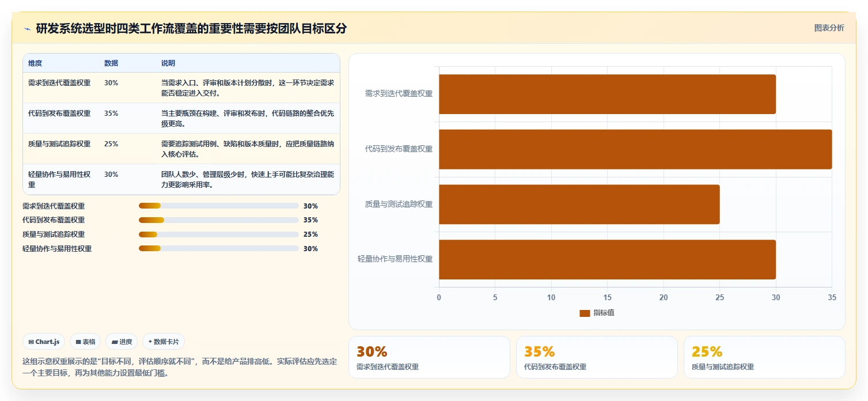Click the 轻量协作与易用性权重 progress bar
Viewport: 868px width, 401px height.
(218, 249)
